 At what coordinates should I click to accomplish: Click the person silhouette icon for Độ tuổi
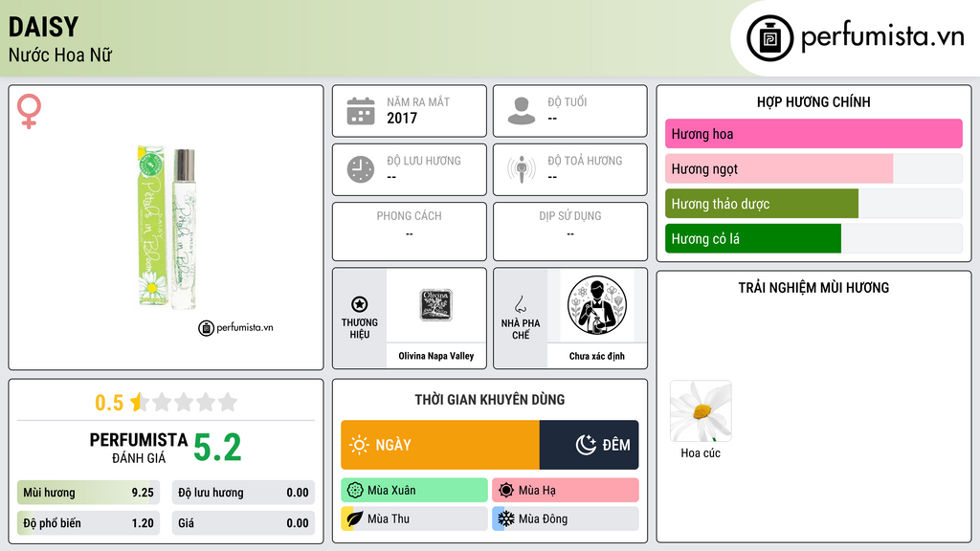coord(522,111)
